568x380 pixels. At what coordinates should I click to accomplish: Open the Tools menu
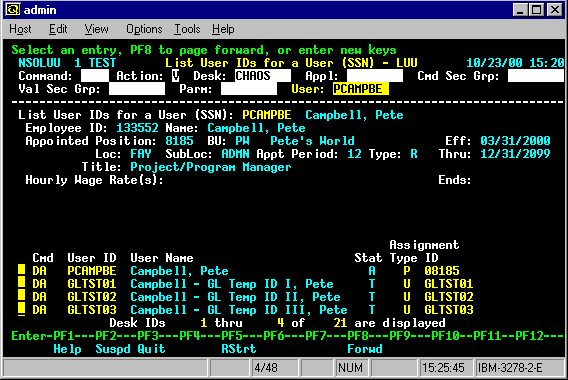point(187,29)
